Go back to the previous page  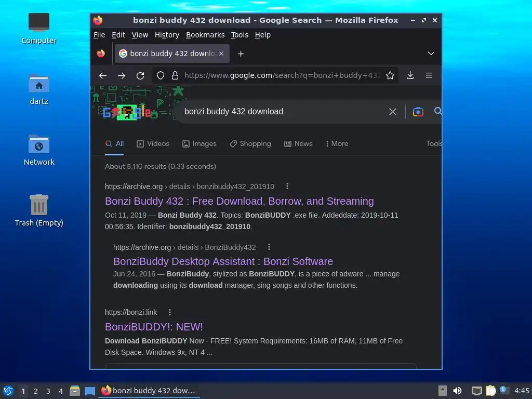103,76
